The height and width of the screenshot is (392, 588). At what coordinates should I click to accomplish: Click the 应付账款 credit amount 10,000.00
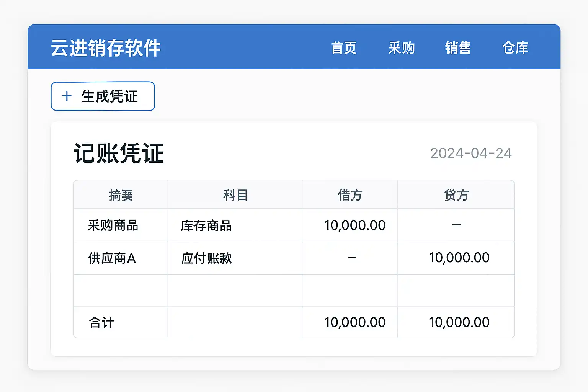tap(459, 258)
